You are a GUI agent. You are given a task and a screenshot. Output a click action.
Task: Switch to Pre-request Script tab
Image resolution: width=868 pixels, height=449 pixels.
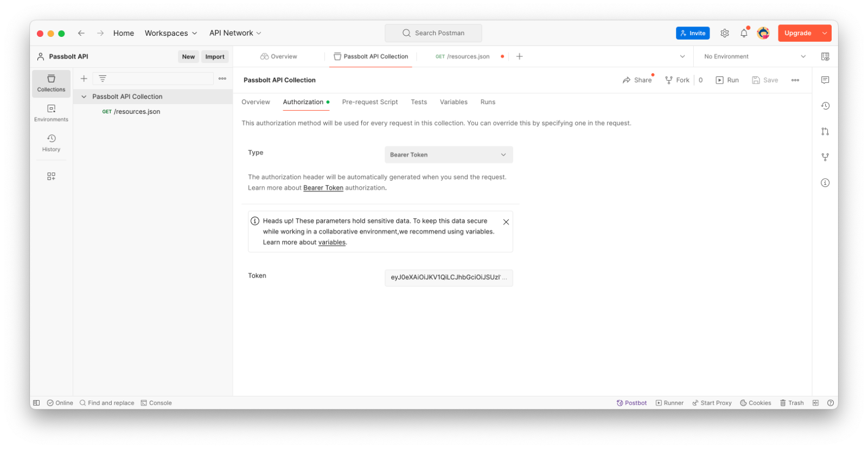pos(370,102)
